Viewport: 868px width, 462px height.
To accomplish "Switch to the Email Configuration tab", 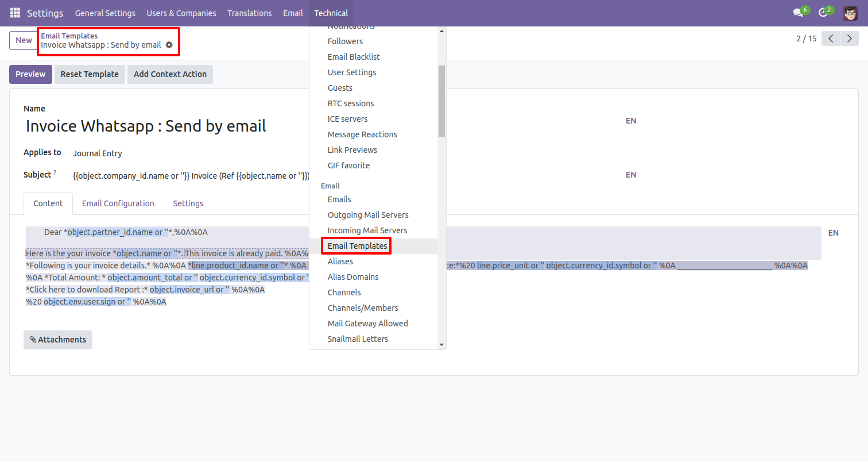I will (118, 203).
